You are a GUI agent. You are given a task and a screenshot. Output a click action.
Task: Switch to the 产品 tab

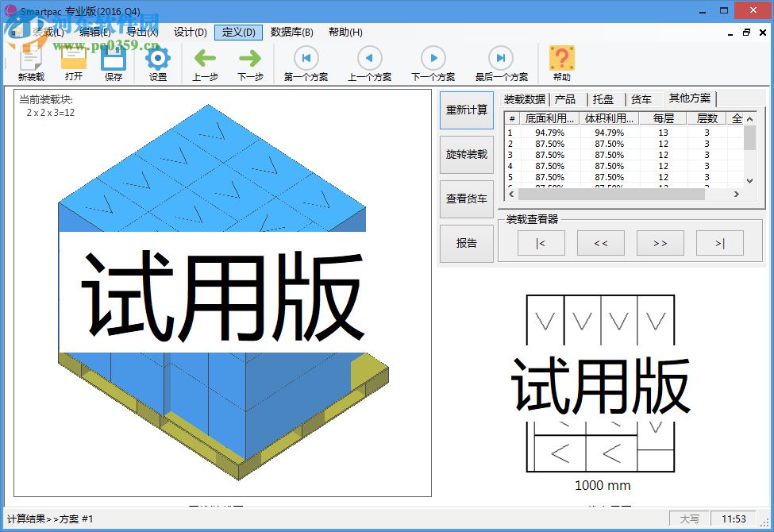[x=565, y=99]
